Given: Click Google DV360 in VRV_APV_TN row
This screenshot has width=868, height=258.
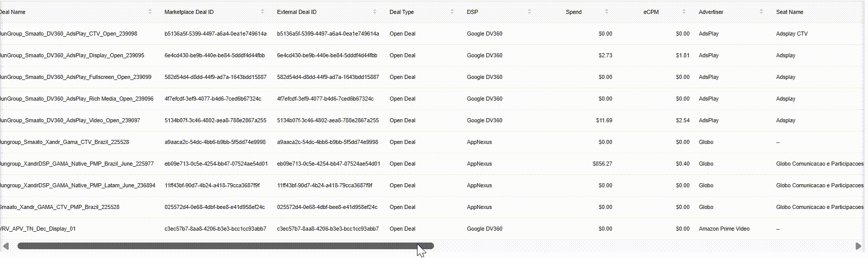Looking at the screenshot, I should 485,229.
